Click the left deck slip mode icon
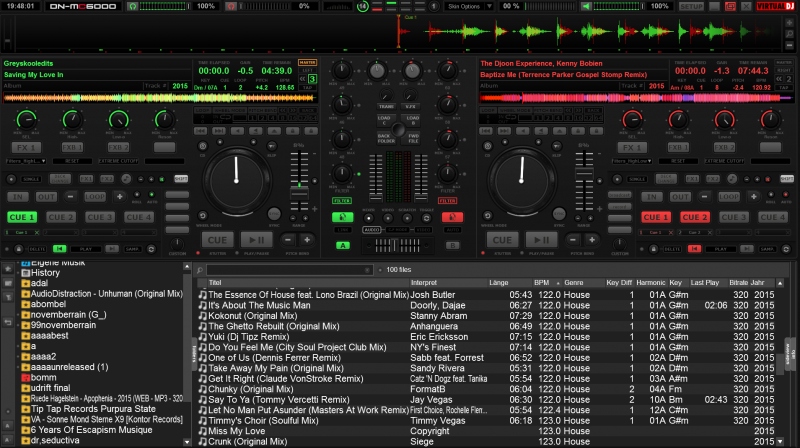The height and width of the screenshot is (448, 800). pyautogui.click(x=272, y=146)
